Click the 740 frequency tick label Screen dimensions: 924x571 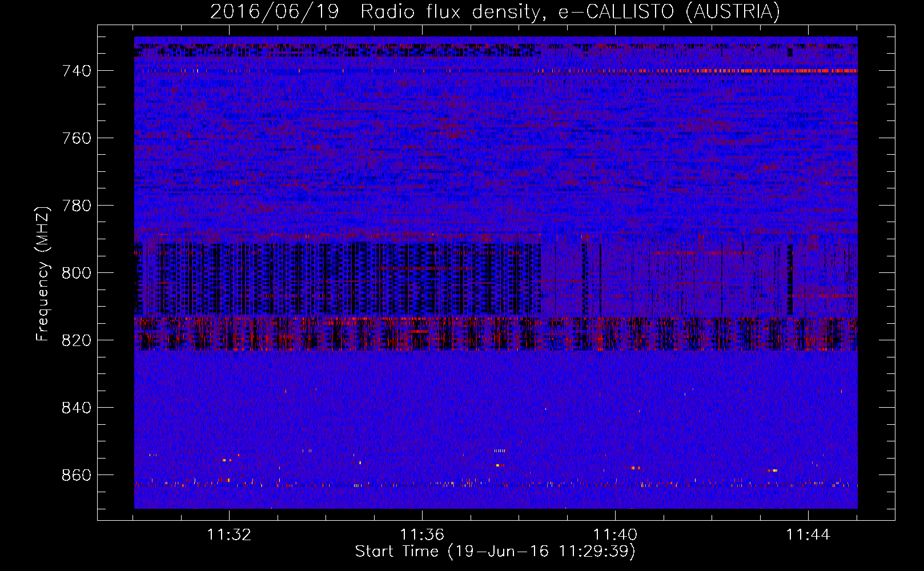point(77,71)
